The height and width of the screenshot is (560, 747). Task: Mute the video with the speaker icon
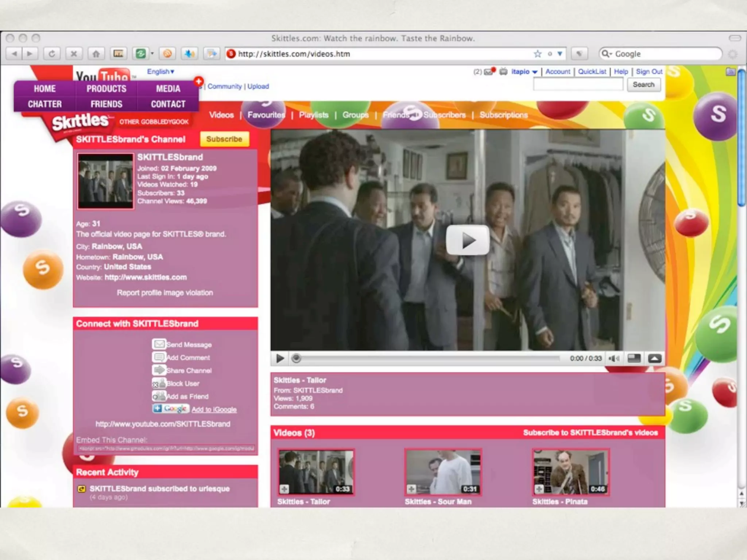(x=614, y=359)
